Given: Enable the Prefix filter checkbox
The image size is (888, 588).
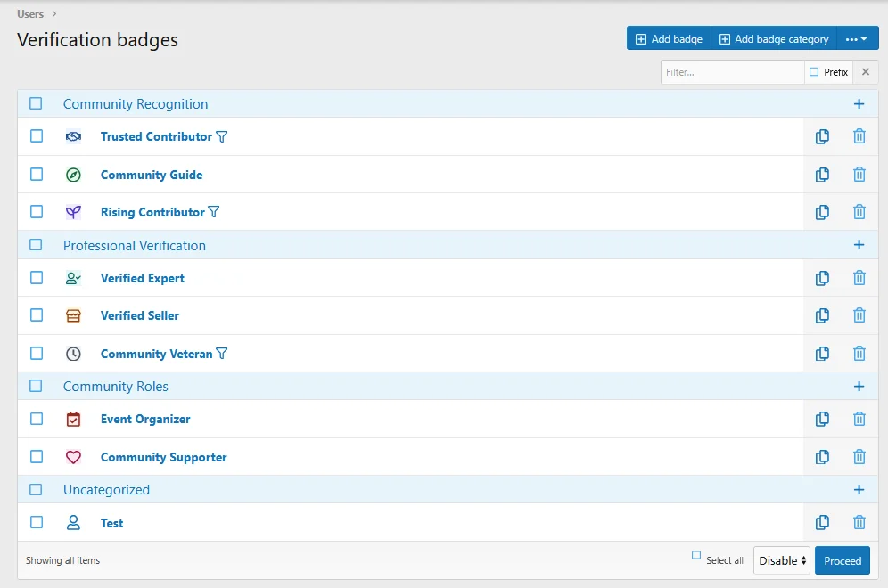Looking at the screenshot, I should coord(814,72).
